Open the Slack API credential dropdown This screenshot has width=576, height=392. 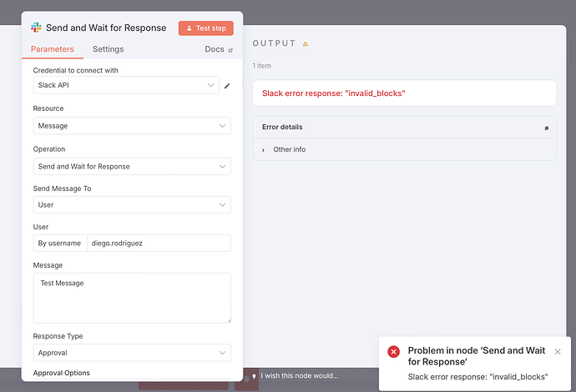(x=126, y=85)
